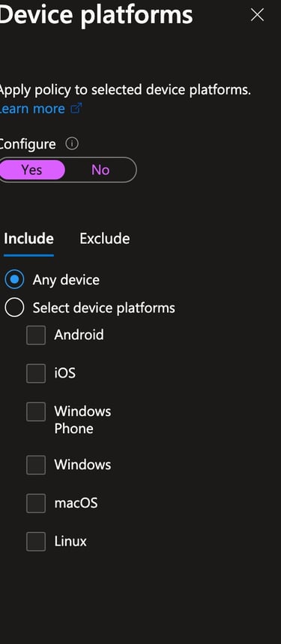Select the Any device radio button
The image size is (281, 644).
[x=14, y=280]
